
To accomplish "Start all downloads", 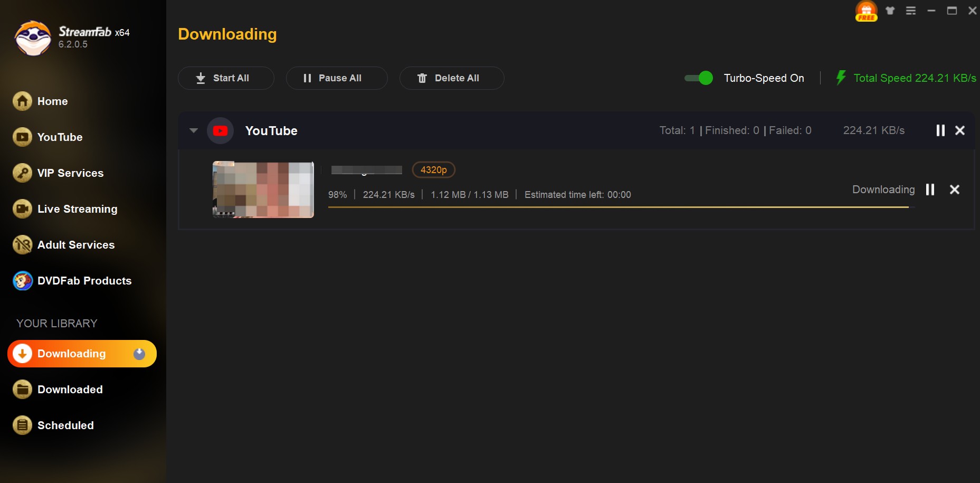I will pyautogui.click(x=226, y=78).
